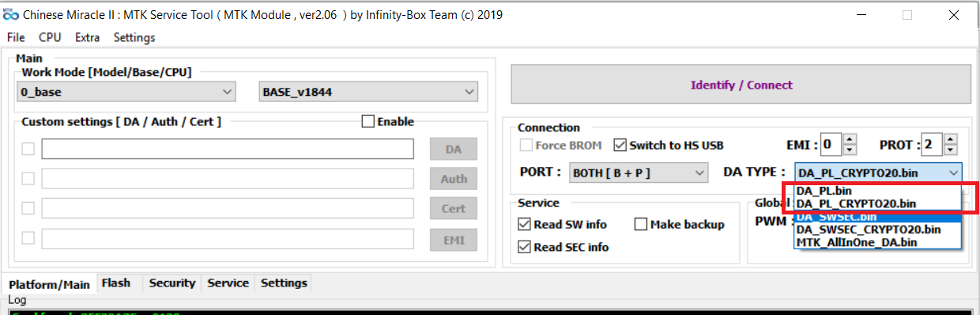This screenshot has width=980, height=315.
Task: Open the Settings menu in menu bar
Action: point(134,37)
